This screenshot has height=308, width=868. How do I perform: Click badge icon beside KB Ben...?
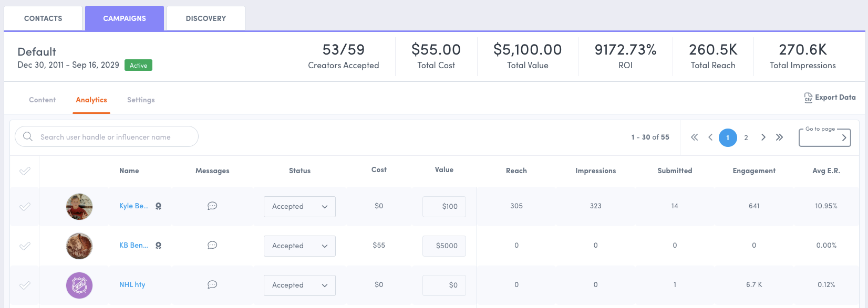point(158,246)
